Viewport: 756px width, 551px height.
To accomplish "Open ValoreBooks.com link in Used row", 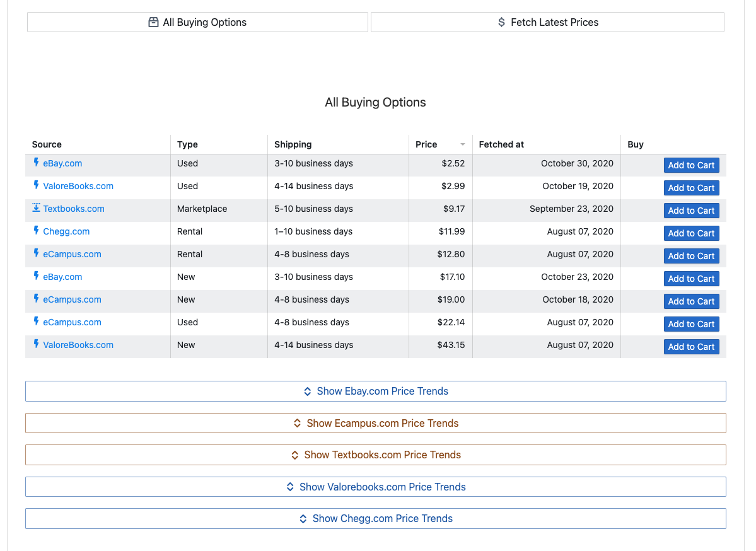I will [78, 186].
